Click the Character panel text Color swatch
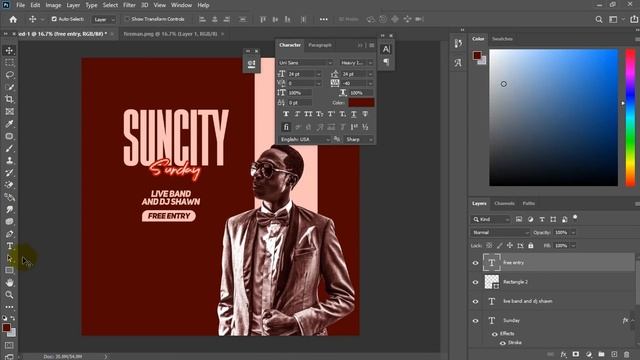 click(361, 103)
